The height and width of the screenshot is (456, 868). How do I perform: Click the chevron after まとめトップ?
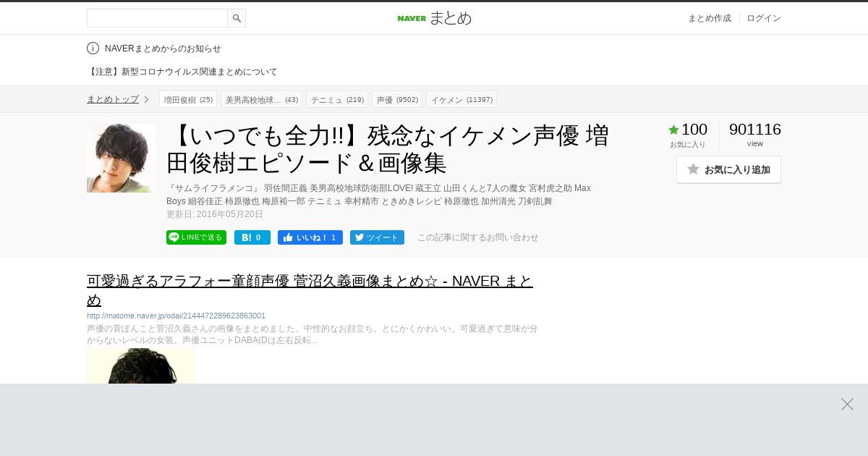(x=146, y=99)
